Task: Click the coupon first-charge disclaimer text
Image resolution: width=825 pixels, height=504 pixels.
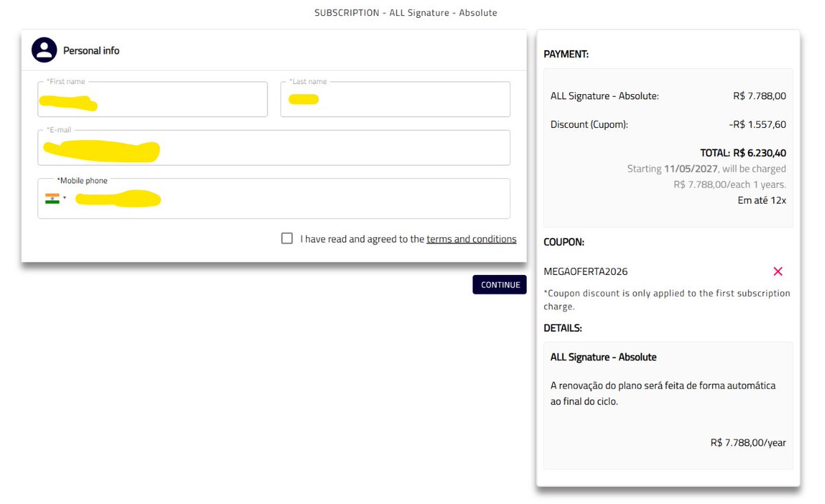Action: point(667,300)
